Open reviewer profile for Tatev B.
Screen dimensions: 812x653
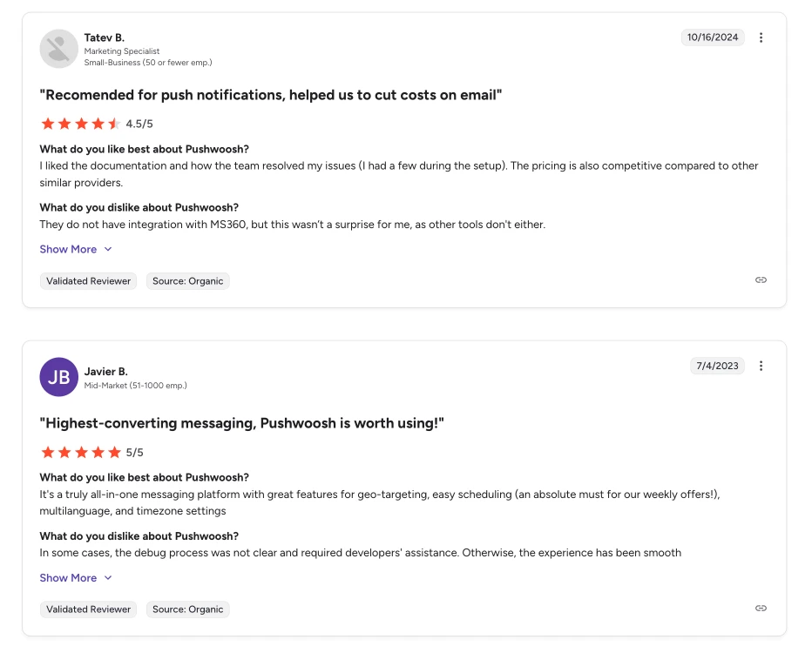(x=105, y=38)
